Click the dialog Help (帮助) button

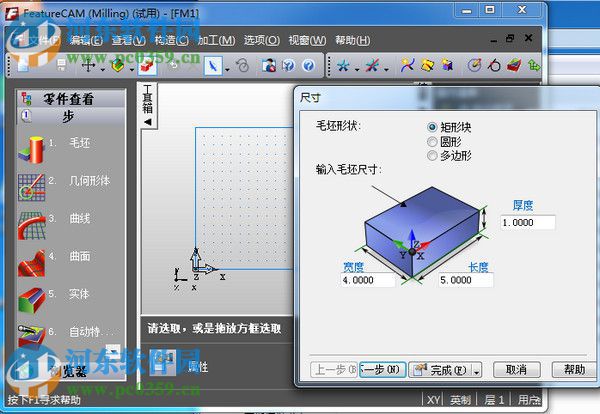click(x=574, y=370)
